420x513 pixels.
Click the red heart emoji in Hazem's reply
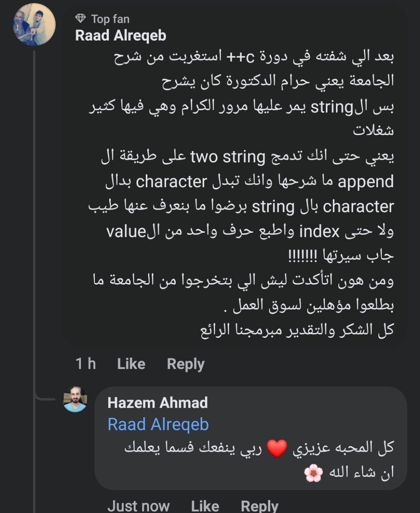pos(277,448)
